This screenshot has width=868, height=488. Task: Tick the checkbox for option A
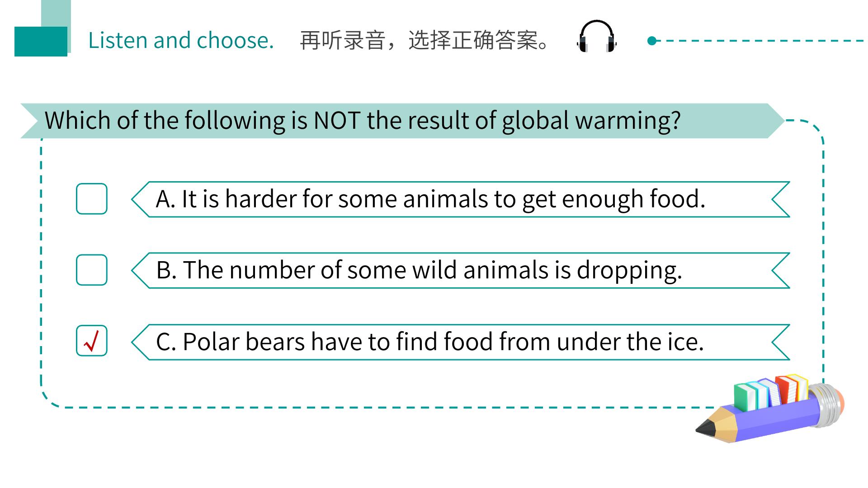pyautogui.click(x=92, y=198)
